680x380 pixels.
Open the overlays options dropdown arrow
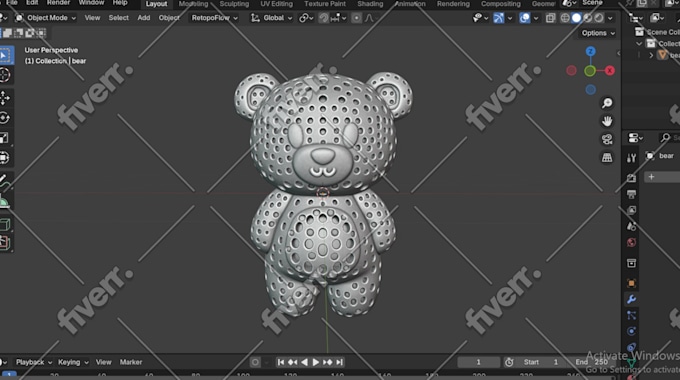[x=536, y=18]
